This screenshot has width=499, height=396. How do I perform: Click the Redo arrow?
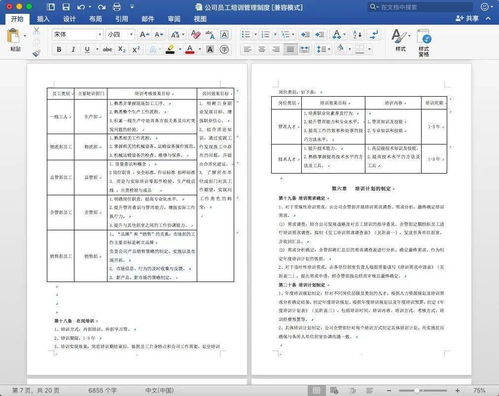pyautogui.click(x=102, y=7)
